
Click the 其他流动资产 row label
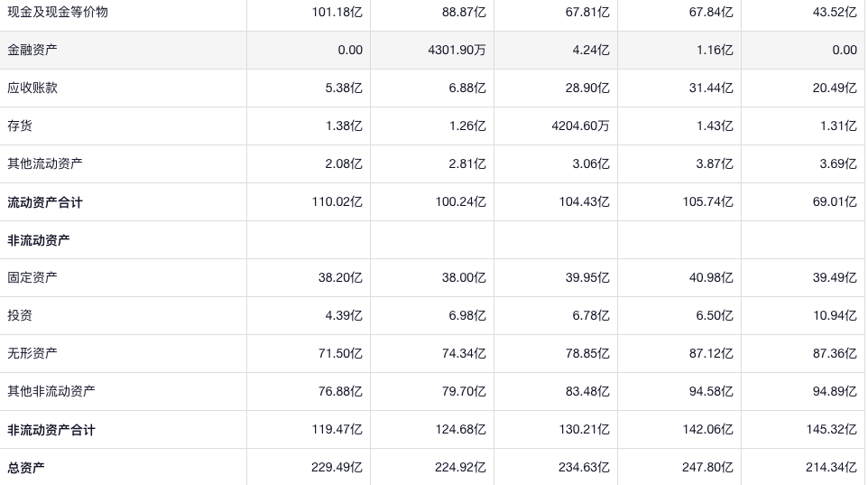(45, 164)
